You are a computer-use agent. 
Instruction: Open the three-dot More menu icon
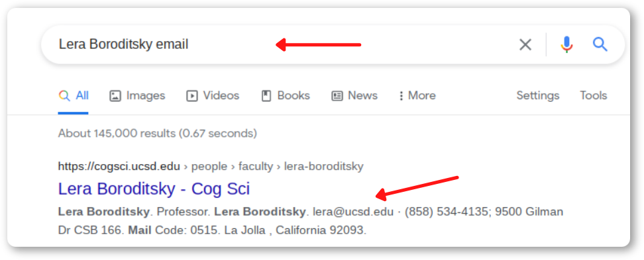[x=401, y=96]
